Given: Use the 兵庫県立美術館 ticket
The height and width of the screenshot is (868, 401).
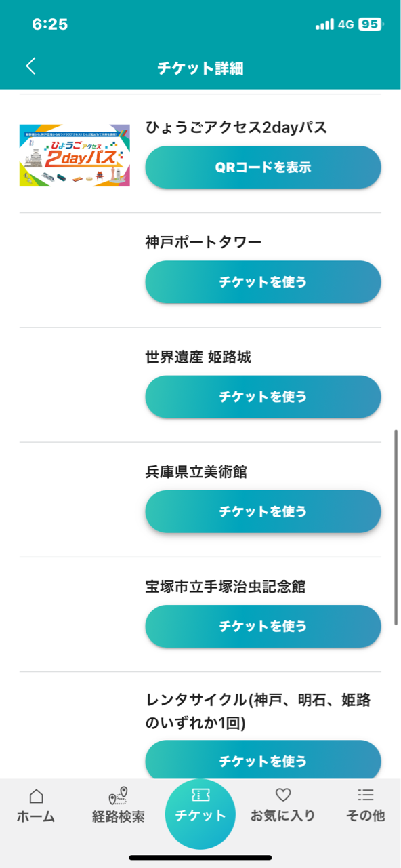Looking at the screenshot, I should pos(263,511).
